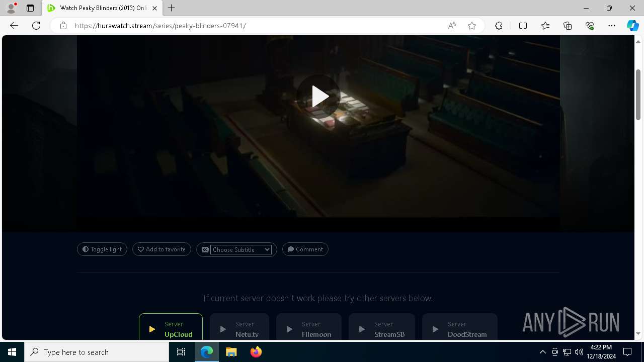Toggle light mode for the player
Screen dimensions: 644x362
[x=102, y=249]
